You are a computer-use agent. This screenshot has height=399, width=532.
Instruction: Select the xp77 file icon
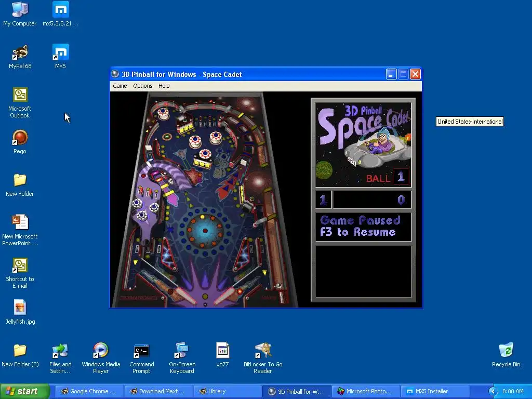click(x=222, y=355)
